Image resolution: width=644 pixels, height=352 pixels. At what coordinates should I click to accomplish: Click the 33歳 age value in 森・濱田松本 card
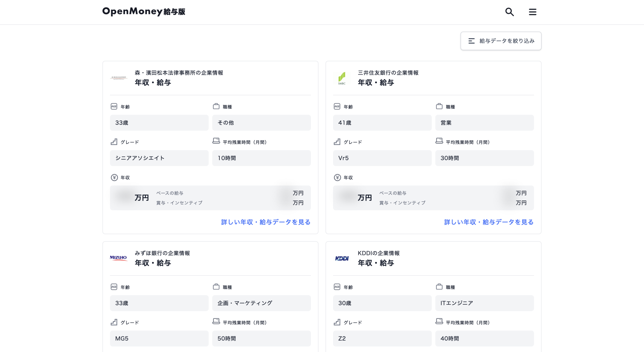[159, 123]
